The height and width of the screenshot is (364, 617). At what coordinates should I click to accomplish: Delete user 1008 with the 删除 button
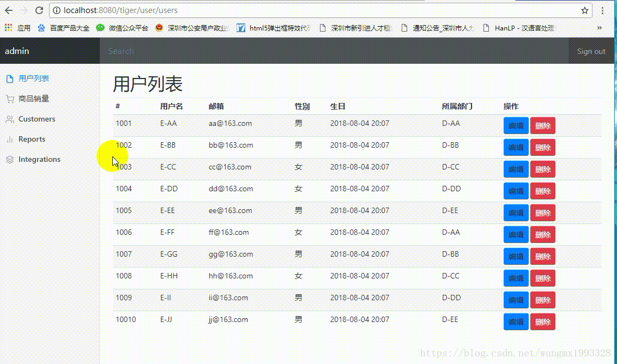(x=543, y=278)
